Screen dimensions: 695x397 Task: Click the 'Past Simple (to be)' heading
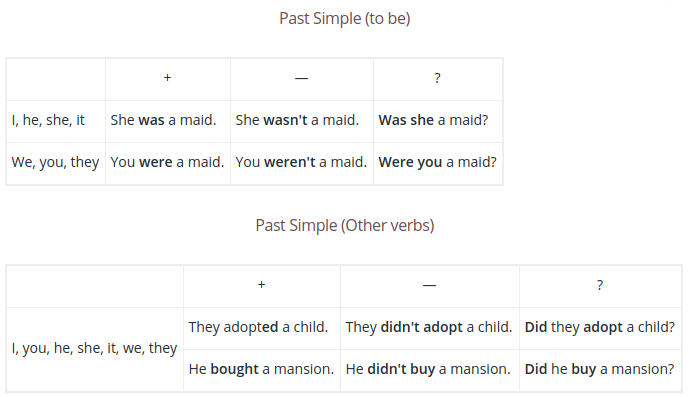pos(344,19)
